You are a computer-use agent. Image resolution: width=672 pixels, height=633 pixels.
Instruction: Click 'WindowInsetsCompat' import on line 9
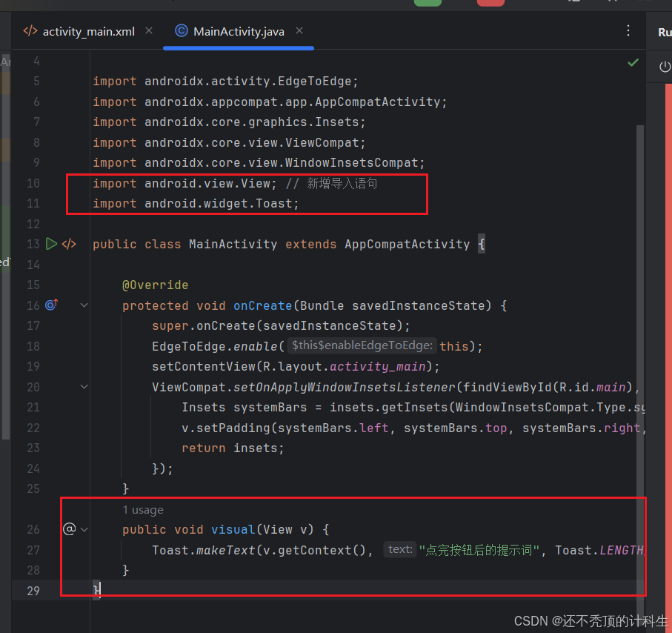[351, 163]
